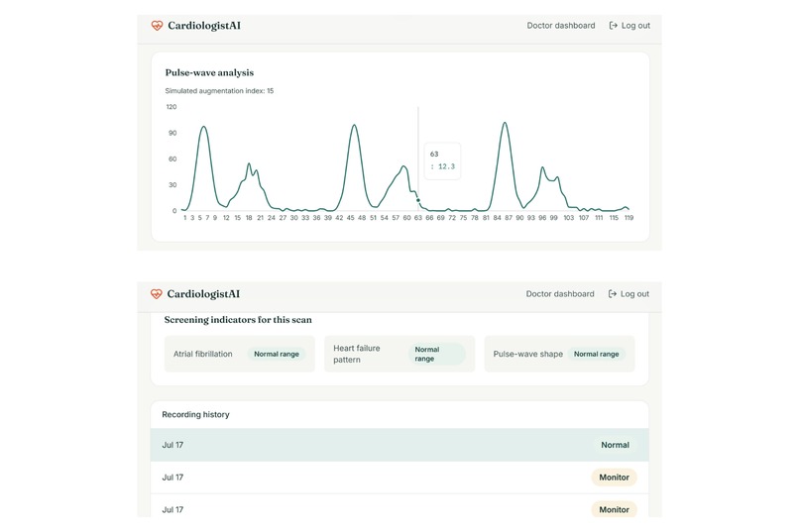
Task: Open Doctor dashboard from the Screening indicators screen
Action: [559, 294]
